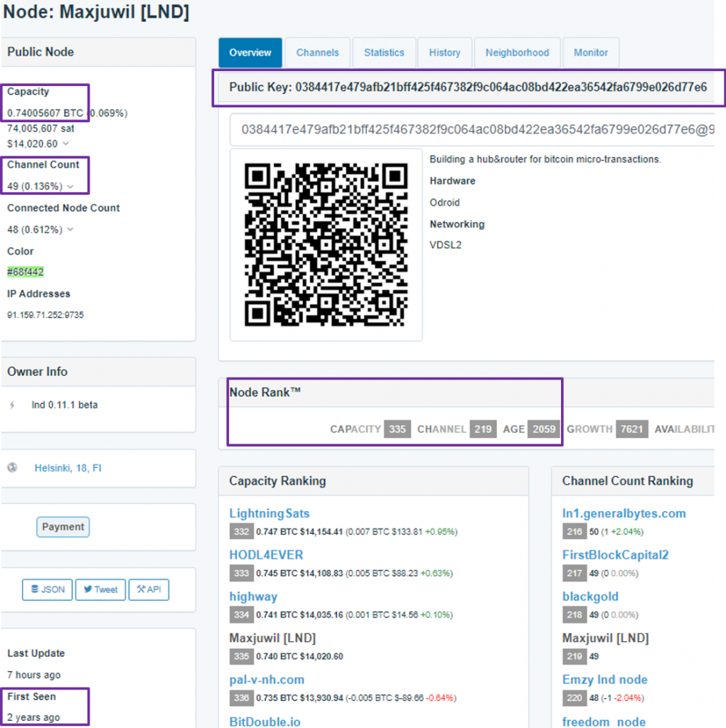Click the 0.74005607 BTC capacity value

pyautogui.click(x=46, y=113)
